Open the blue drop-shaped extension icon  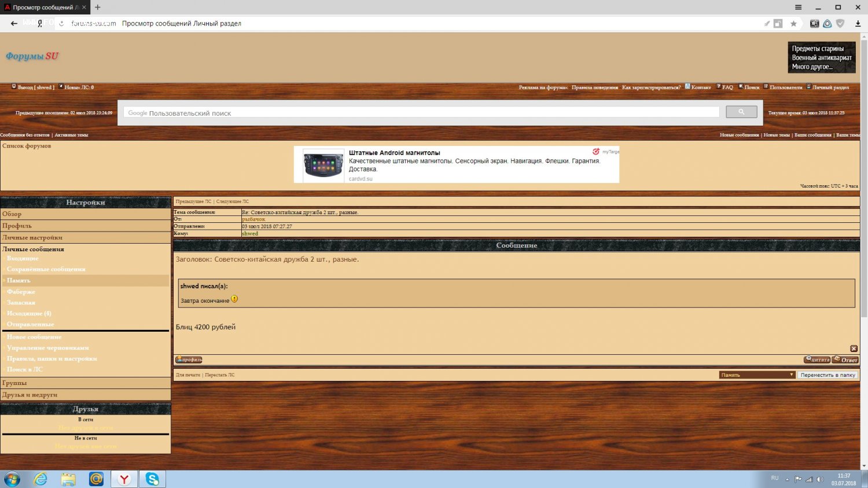tap(827, 24)
